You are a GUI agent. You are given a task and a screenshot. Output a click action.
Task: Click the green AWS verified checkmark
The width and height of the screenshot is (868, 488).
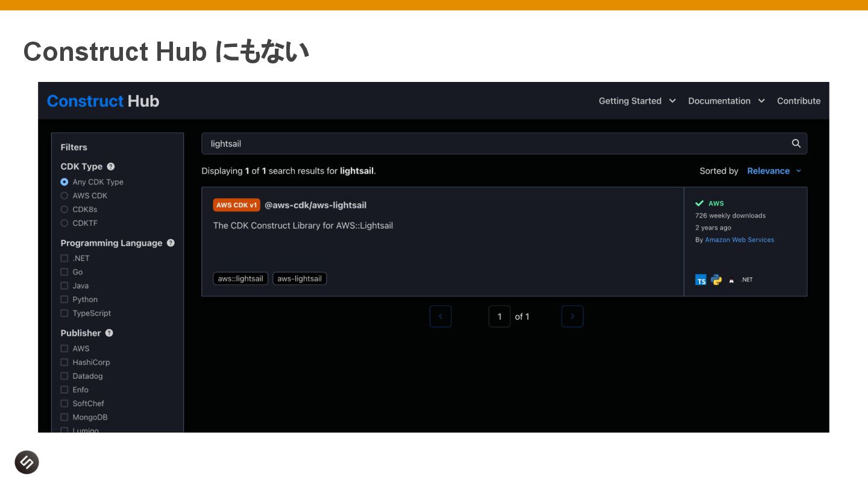(x=699, y=203)
